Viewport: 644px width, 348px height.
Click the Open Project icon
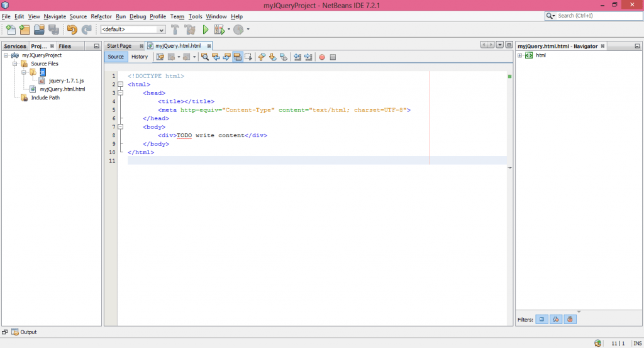click(39, 30)
